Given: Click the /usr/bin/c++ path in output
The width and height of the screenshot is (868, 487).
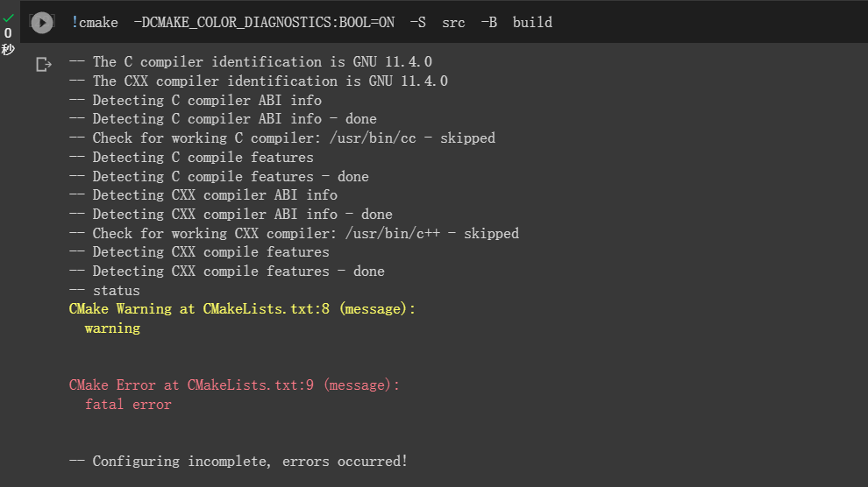Looking at the screenshot, I should pos(393,234).
